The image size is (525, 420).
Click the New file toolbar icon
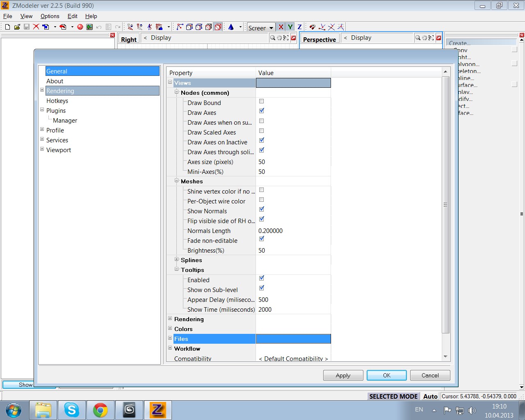(x=7, y=27)
